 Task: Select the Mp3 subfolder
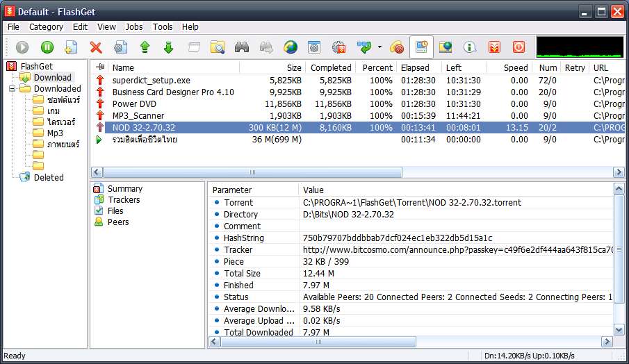click(x=55, y=133)
